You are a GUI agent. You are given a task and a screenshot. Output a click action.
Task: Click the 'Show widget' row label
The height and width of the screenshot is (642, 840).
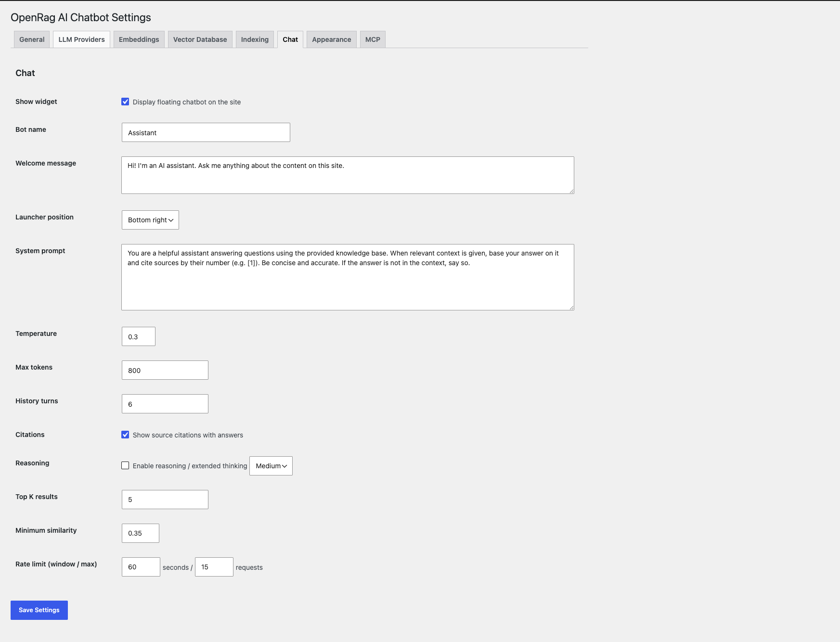coord(36,102)
